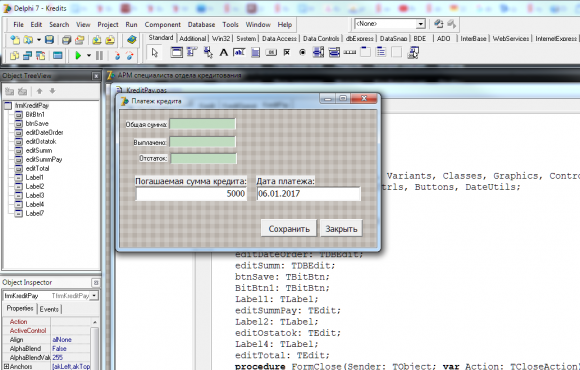Click the Save disk icon
580x370 pixels.
(49, 40)
